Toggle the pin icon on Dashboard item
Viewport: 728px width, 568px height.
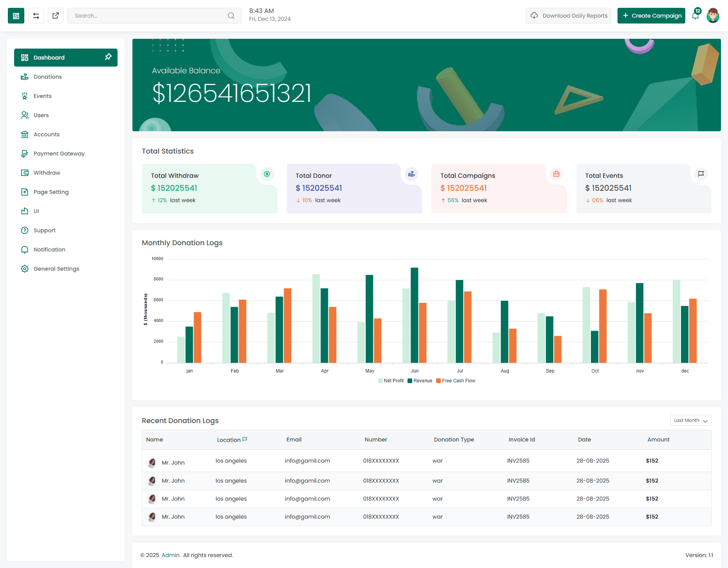point(108,57)
